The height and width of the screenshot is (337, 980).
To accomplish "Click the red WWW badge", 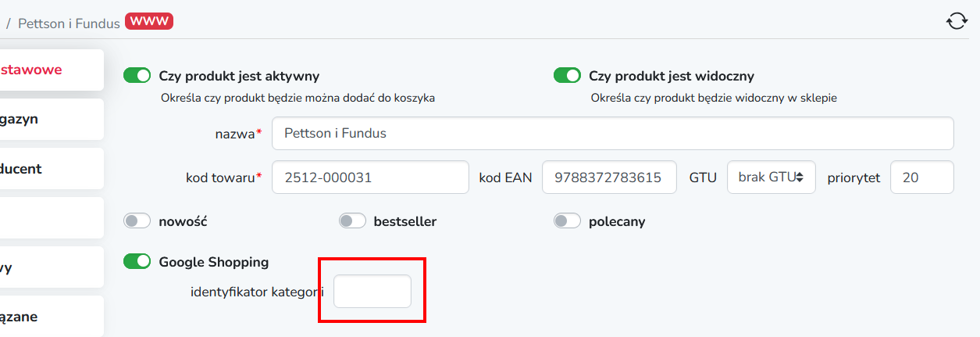I will (148, 22).
